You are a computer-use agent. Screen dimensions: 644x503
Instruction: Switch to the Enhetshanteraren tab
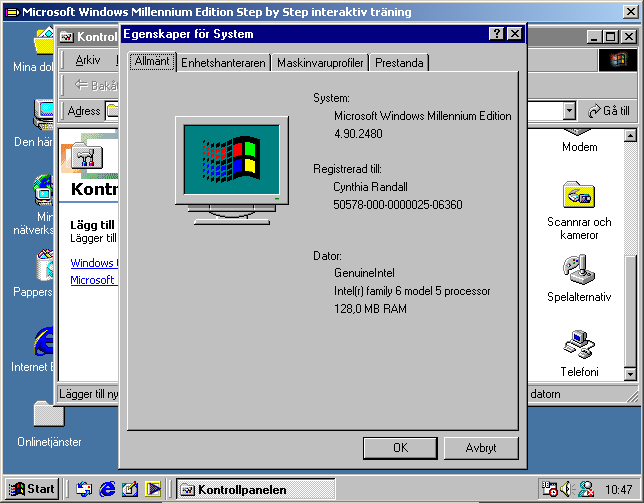[x=223, y=63]
